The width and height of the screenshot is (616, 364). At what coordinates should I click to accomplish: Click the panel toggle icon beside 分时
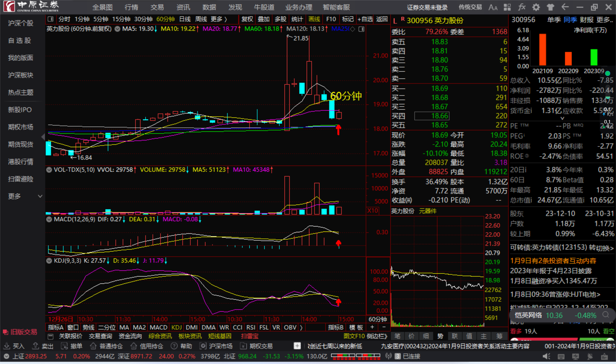click(50, 19)
